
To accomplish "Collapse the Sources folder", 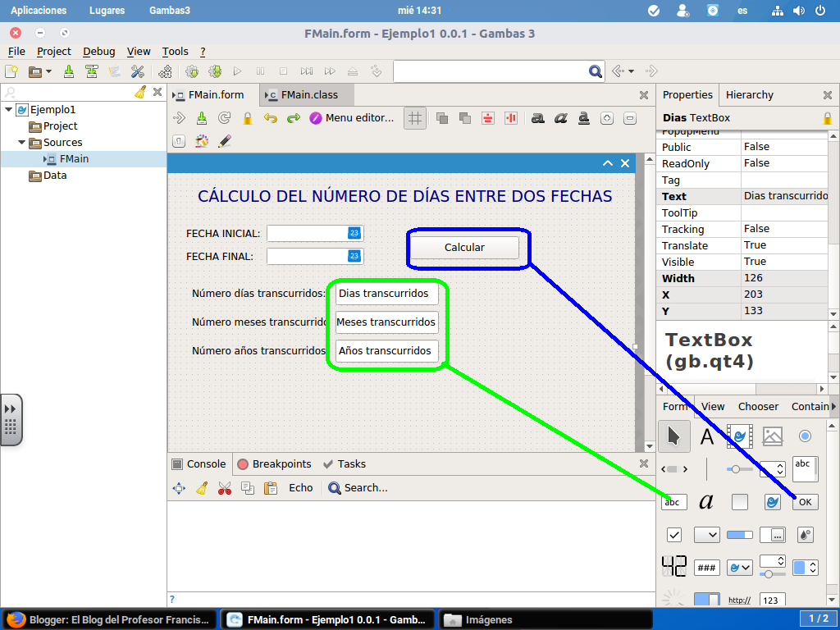I will (21, 142).
